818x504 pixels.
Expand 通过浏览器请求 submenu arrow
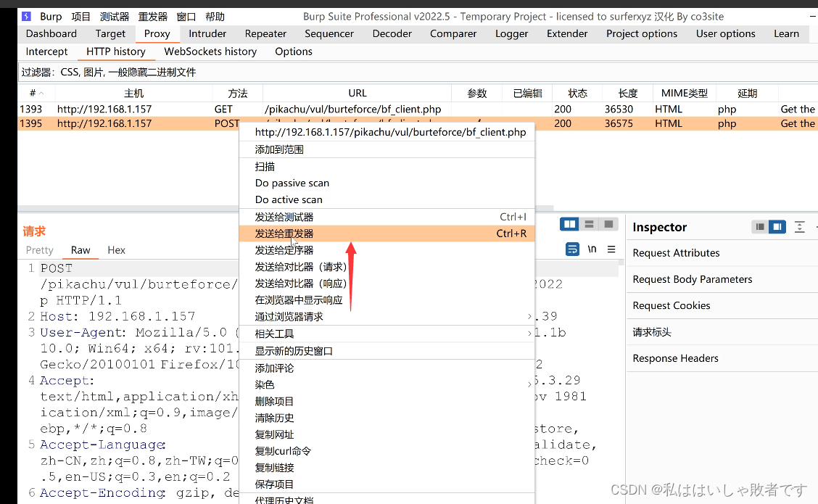point(529,316)
